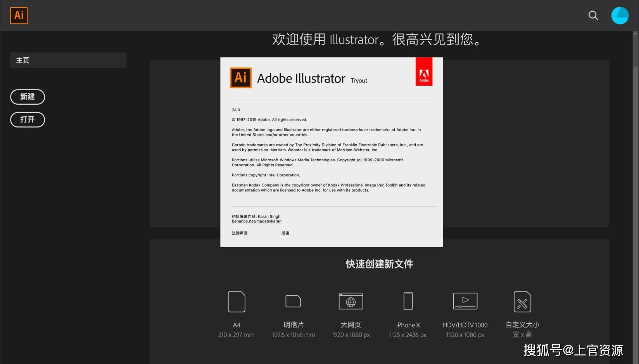Select the 自定义大小 custom size icon

coord(522,302)
